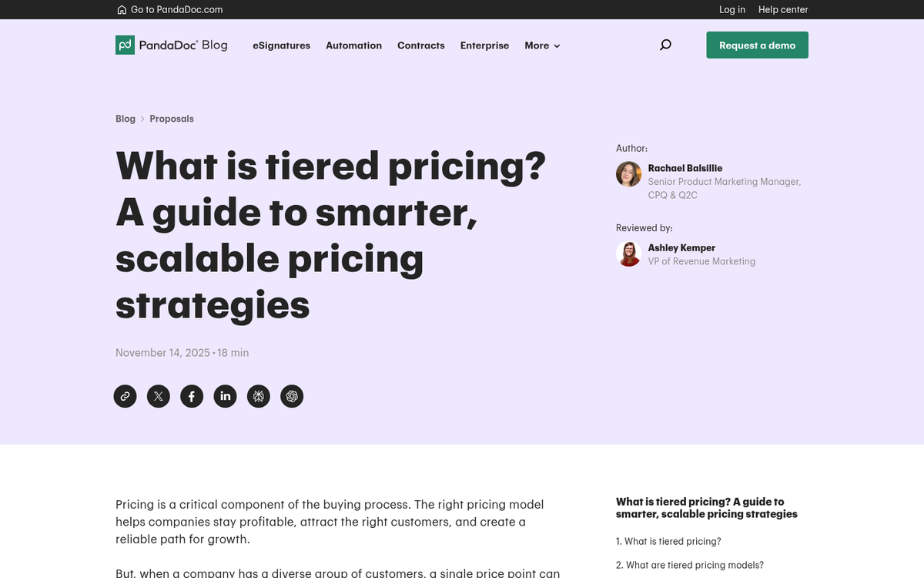Open the Contracts navigation item
Screen dimensions: 924x578
coord(420,45)
